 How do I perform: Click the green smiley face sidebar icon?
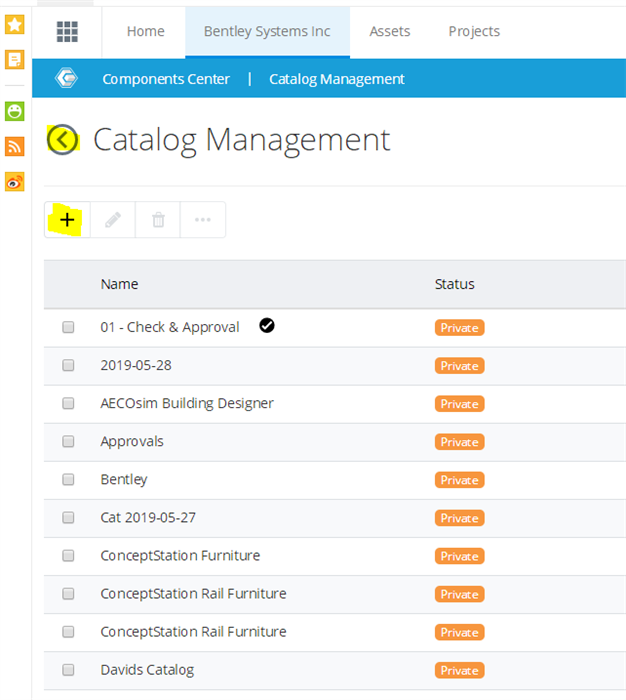pyautogui.click(x=15, y=111)
